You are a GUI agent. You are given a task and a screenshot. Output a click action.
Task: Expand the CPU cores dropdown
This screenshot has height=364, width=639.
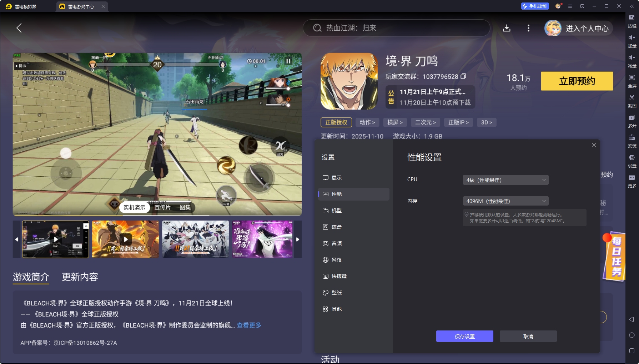(x=505, y=180)
